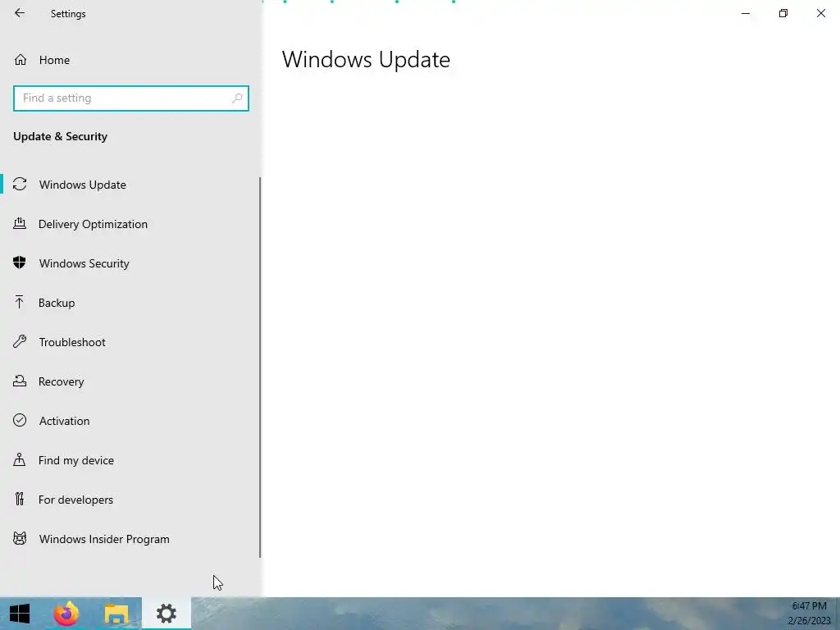Launch Firefox from the taskbar
This screenshot has width=840, height=630.
(66, 614)
